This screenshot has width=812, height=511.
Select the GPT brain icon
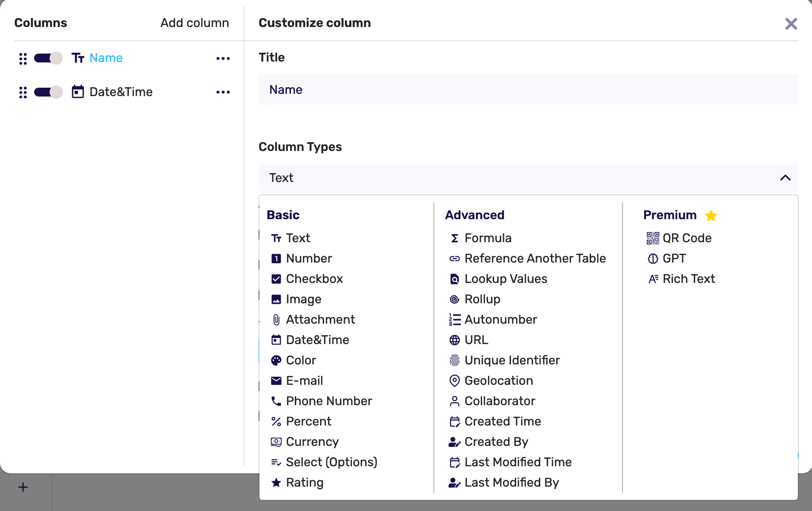653,259
